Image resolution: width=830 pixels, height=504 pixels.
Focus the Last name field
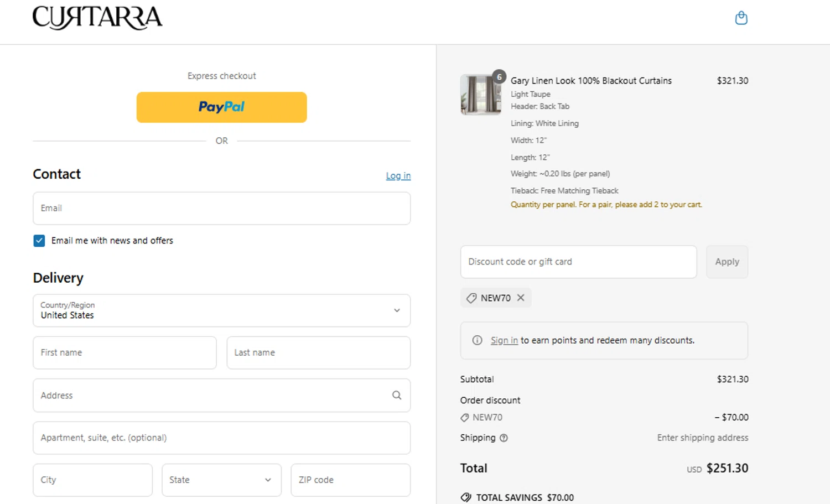319,352
